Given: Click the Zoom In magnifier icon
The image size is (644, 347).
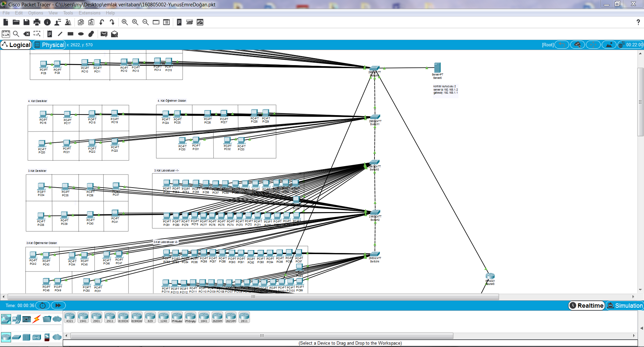Looking at the screenshot, I should pos(125,22).
